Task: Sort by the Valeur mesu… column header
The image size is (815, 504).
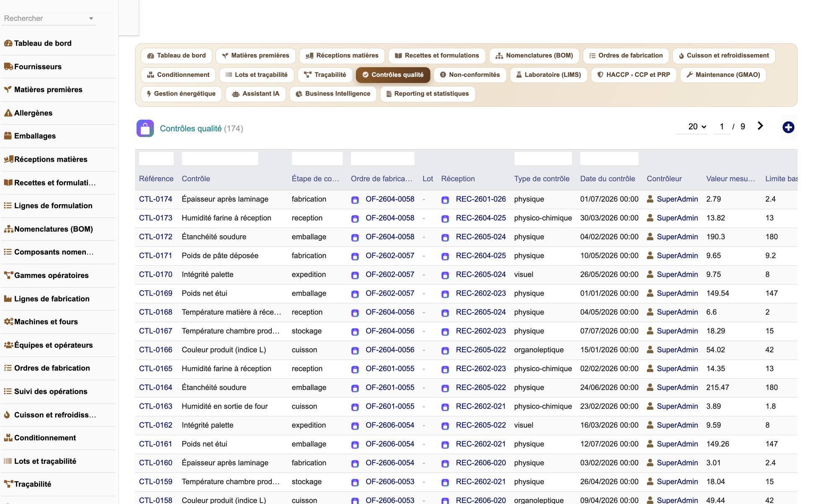Action: point(730,179)
